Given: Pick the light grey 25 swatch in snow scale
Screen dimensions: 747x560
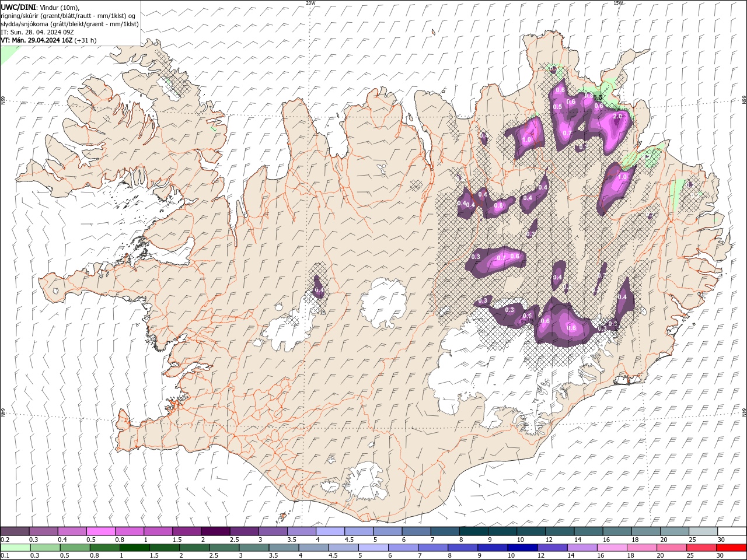Looking at the screenshot, I should pos(703,531).
